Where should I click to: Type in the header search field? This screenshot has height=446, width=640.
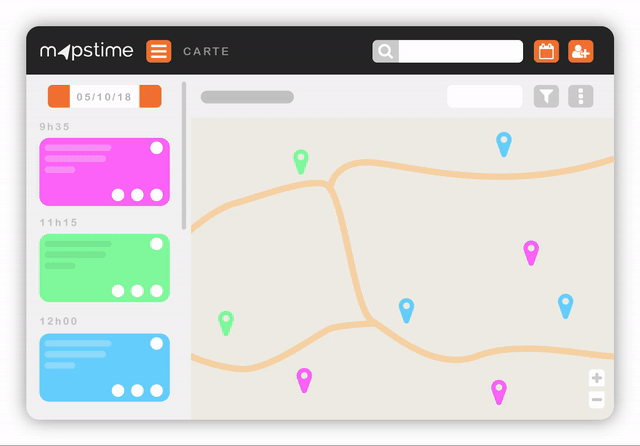(460, 52)
